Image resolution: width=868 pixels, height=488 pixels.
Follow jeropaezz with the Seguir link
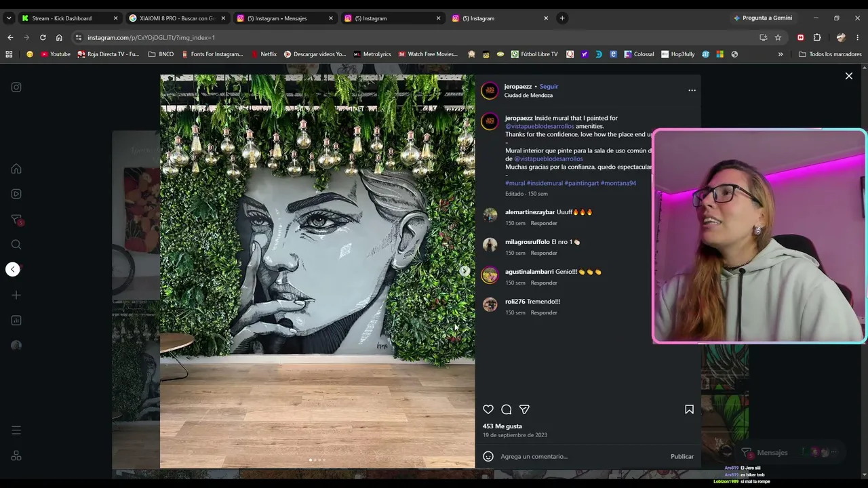coord(549,87)
